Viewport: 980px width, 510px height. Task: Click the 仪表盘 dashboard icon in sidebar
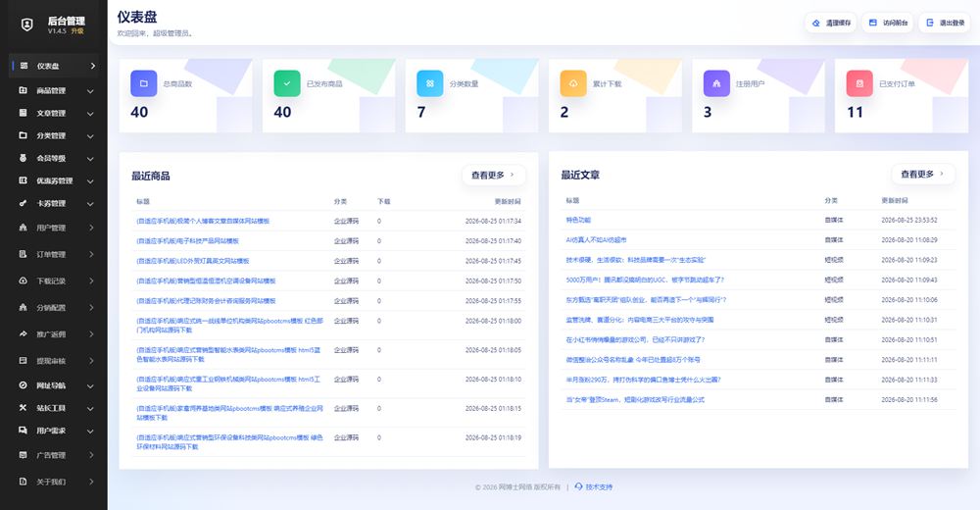click(x=24, y=66)
